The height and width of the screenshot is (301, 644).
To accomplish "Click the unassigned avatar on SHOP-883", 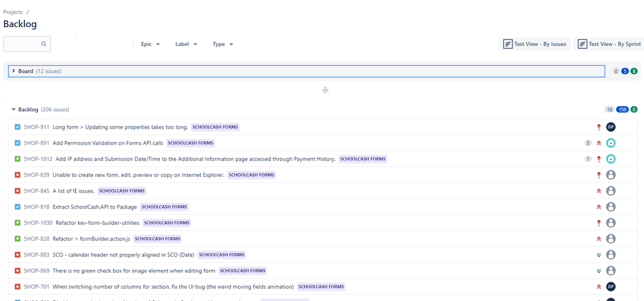I will click(x=610, y=254).
